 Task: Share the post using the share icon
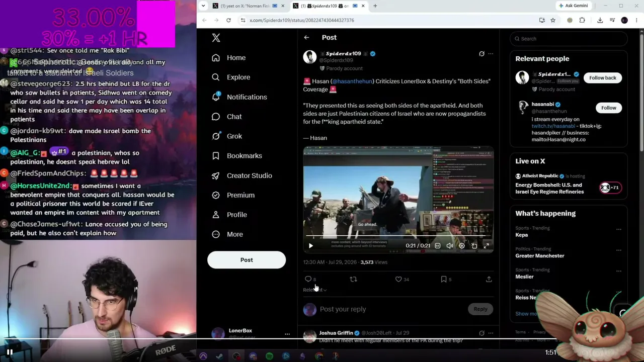489,279
